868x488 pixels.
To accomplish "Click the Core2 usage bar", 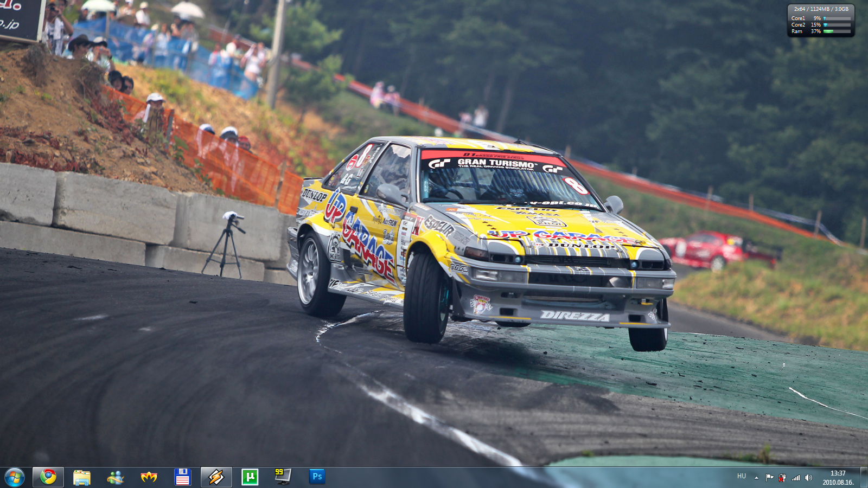I will 837,25.
